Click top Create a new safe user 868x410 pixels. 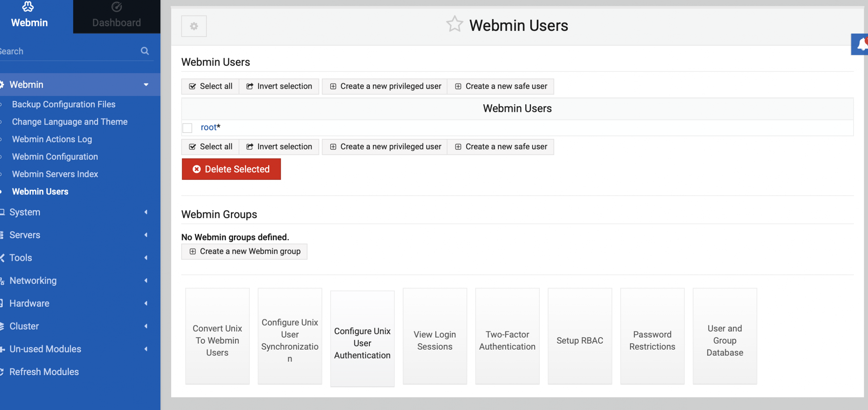click(500, 86)
